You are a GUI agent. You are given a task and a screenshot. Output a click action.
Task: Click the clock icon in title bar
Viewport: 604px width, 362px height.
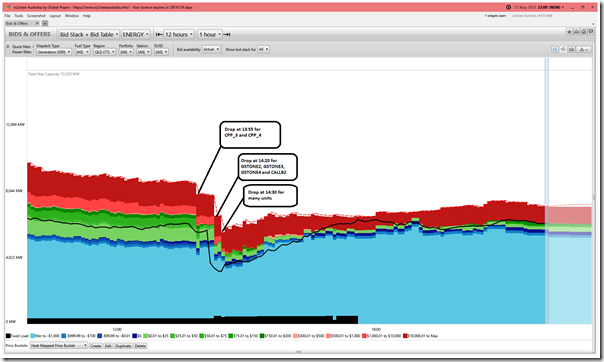(x=508, y=7)
